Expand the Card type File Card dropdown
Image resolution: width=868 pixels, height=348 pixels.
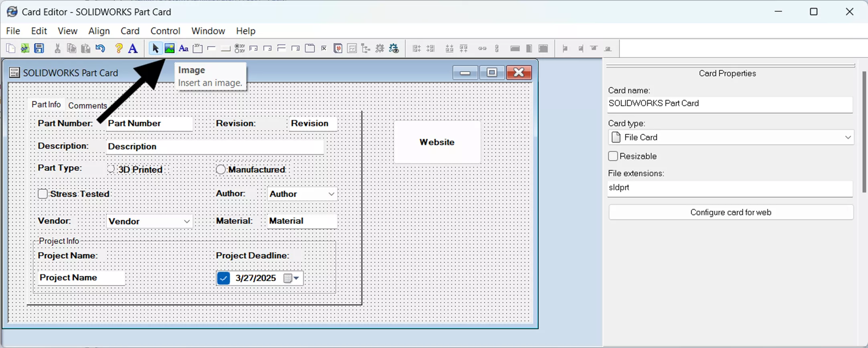coord(848,137)
